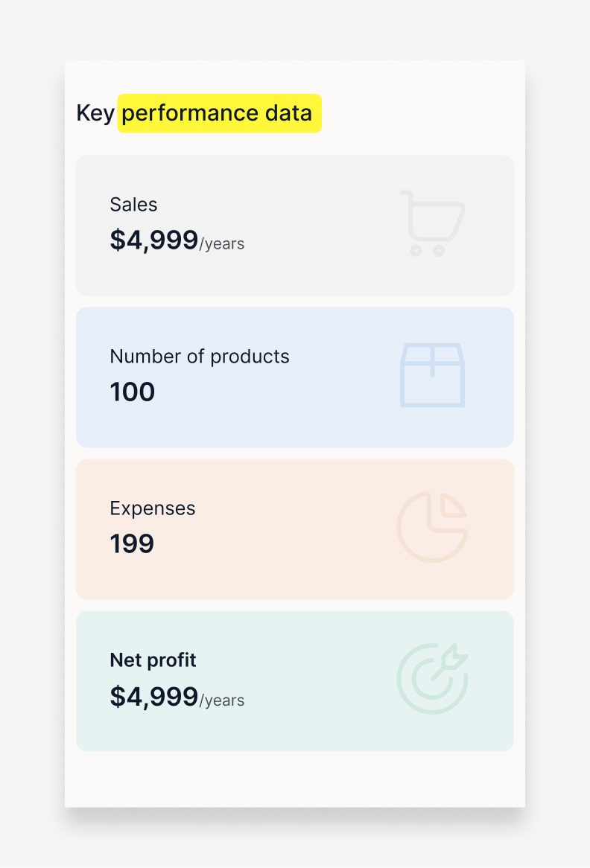Viewport: 590px width, 868px height.
Task: Click the shopping cart icon
Action: (x=433, y=223)
